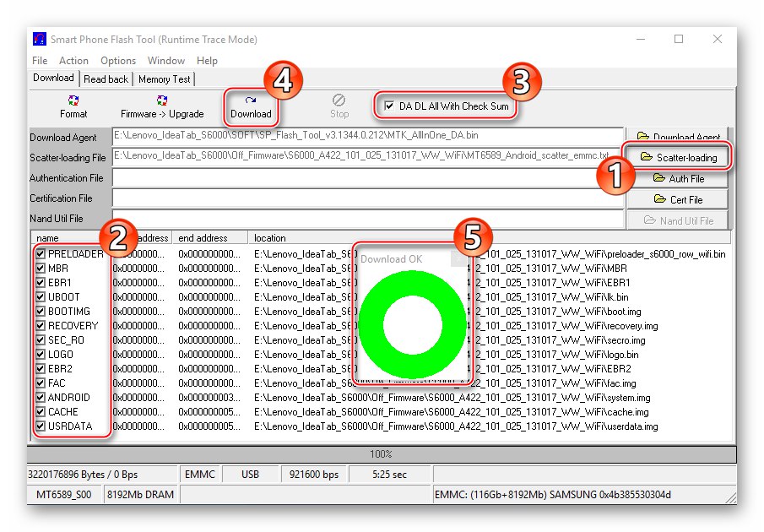Click the Scatter-loading File path field
This screenshot has width=764, height=532.
368,157
